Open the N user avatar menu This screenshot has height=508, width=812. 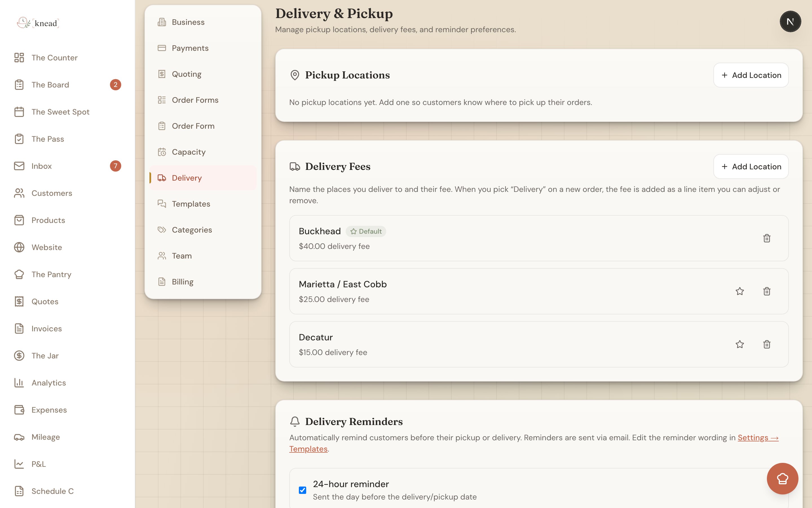coord(790,21)
